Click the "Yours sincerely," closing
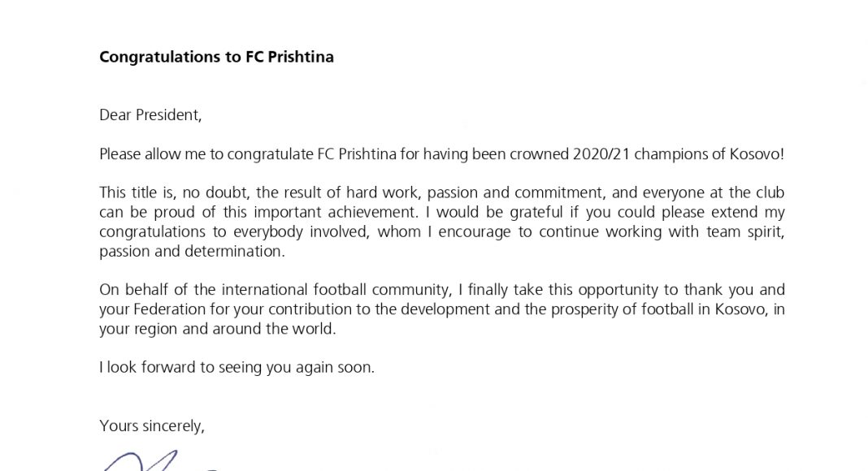The image size is (868, 471). pos(152,426)
